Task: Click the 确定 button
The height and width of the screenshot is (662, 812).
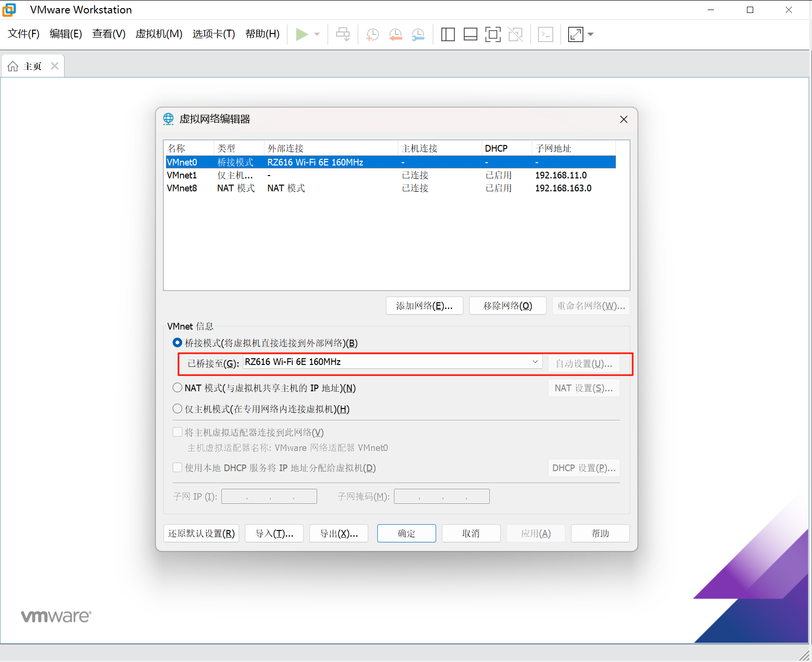Action: click(x=406, y=533)
